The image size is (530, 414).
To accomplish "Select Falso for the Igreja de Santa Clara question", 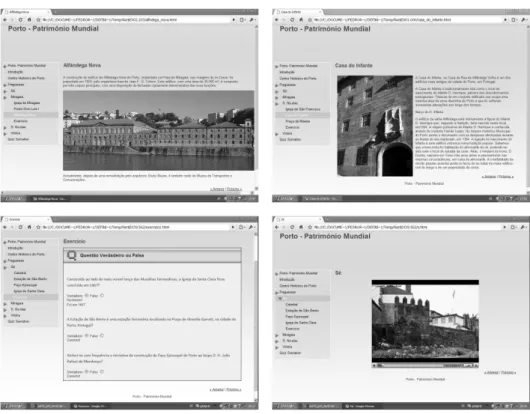I will coord(102,296).
